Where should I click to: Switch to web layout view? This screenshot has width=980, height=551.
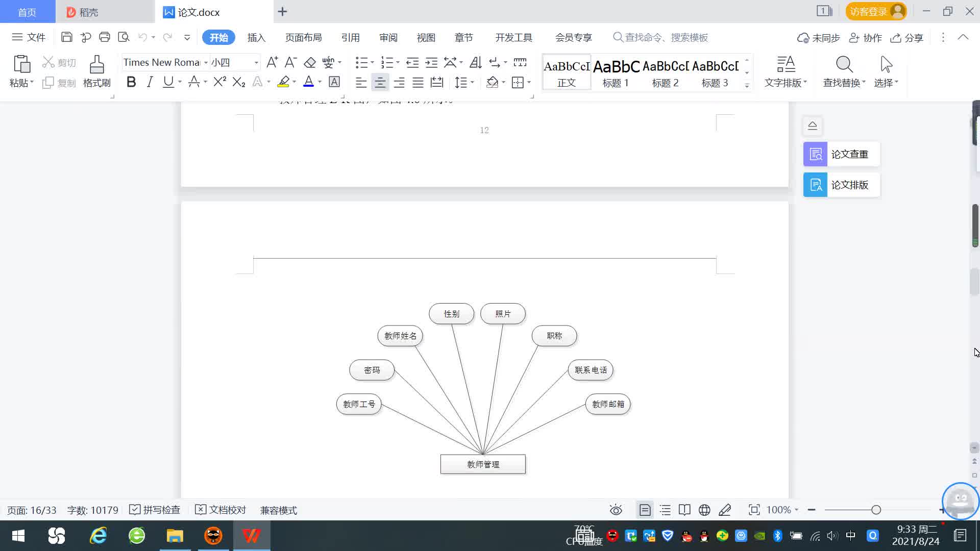pyautogui.click(x=704, y=510)
